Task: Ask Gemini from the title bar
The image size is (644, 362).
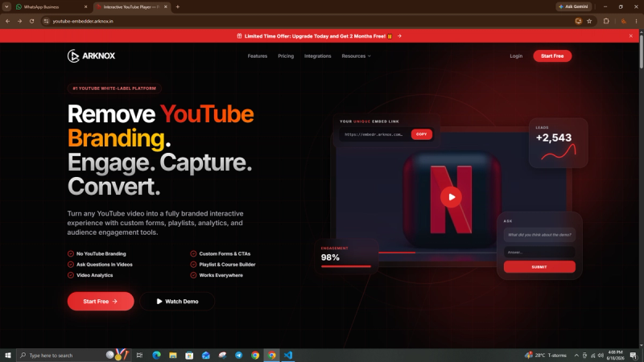Action: click(574, 6)
